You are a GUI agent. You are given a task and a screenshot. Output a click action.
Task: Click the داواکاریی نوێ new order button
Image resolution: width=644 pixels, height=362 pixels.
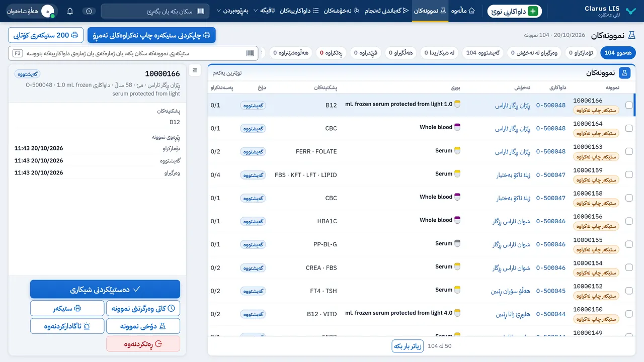tap(514, 11)
